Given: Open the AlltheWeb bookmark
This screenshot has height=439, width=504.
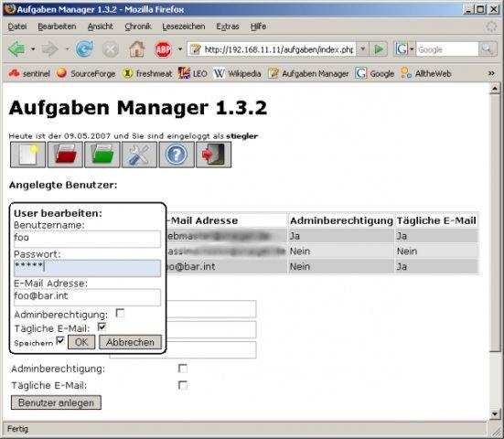Looking at the screenshot, I should click(x=426, y=73).
